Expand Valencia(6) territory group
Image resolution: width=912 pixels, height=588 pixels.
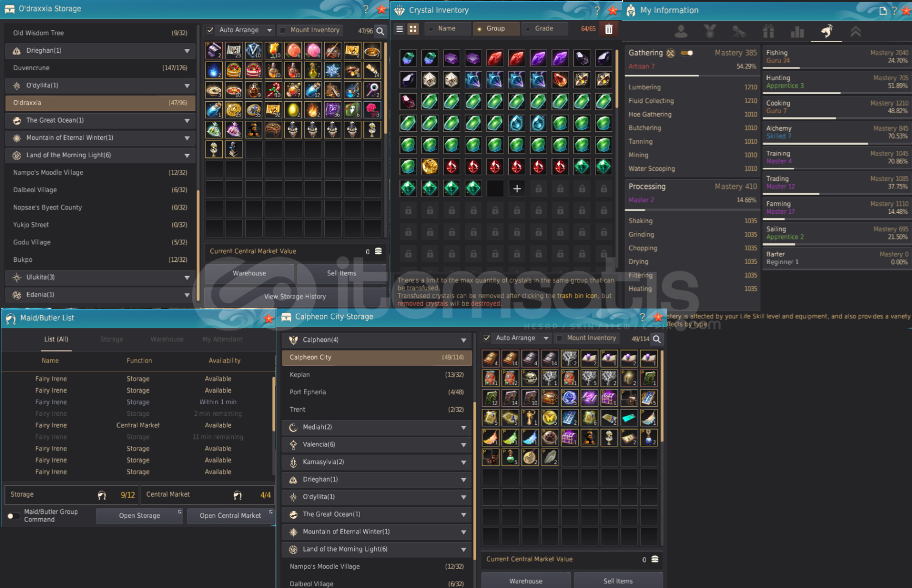(376, 445)
